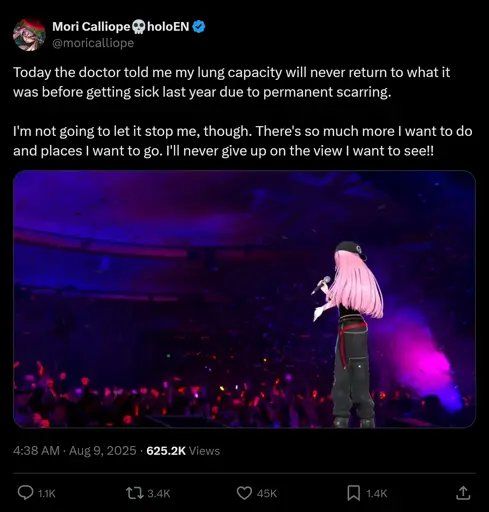This screenshot has height=512, width=489.
Task: Like the tweet with the heart icon
Action: tap(244, 493)
